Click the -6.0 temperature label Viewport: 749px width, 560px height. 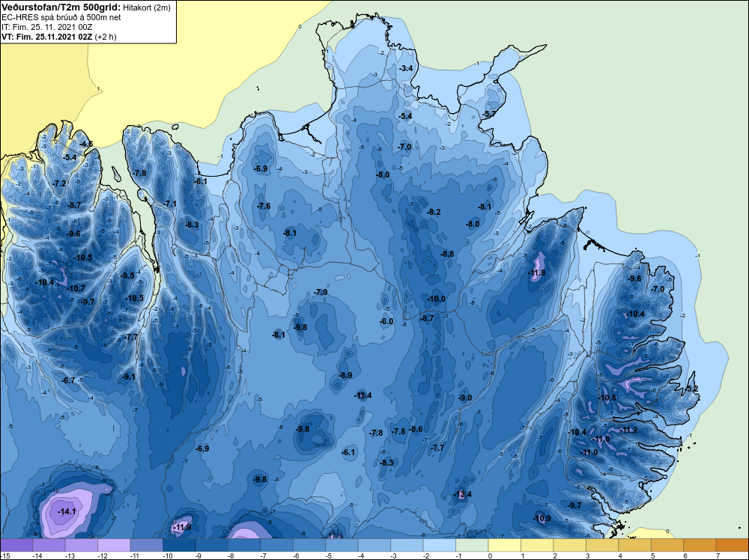[x=386, y=322]
